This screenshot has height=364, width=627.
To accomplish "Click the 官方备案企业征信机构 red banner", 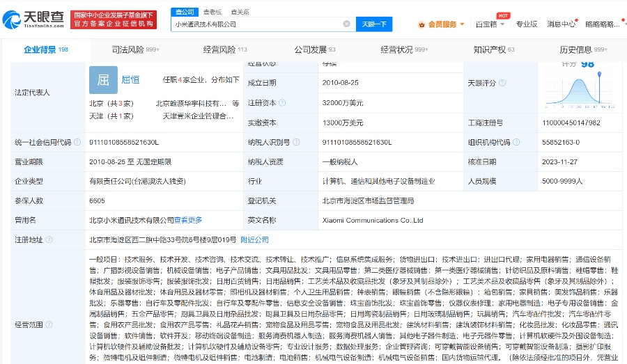I will 114,19.
